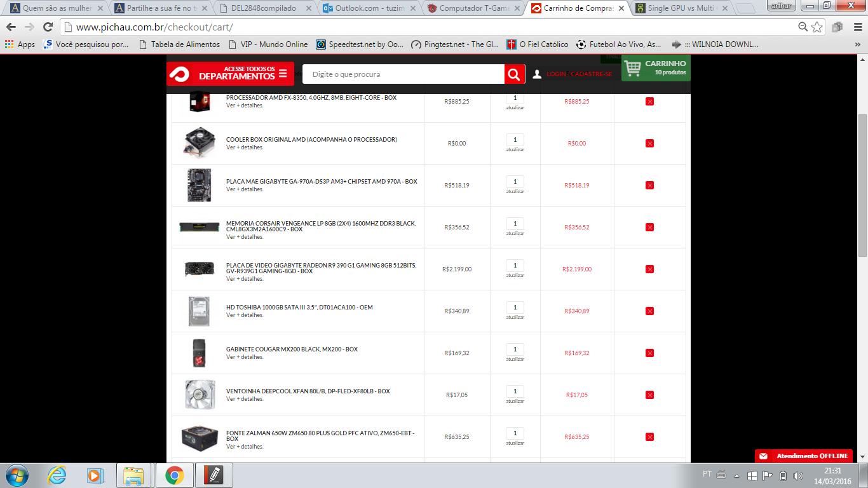Open the Login / Cadastre-se link
This screenshot has height=488, width=868.
pyautogui.click(x=579, y=74)
